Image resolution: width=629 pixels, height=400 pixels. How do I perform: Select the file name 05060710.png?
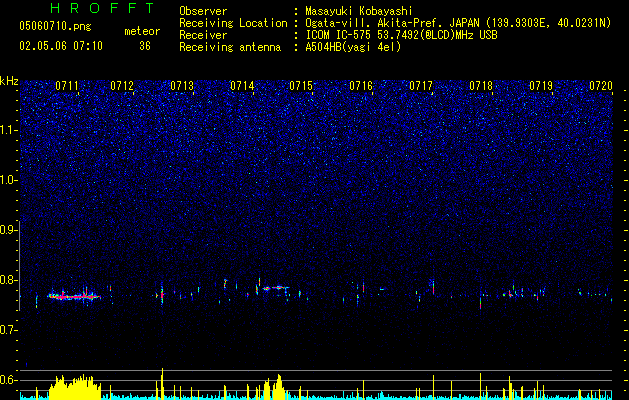pos(55,27)
